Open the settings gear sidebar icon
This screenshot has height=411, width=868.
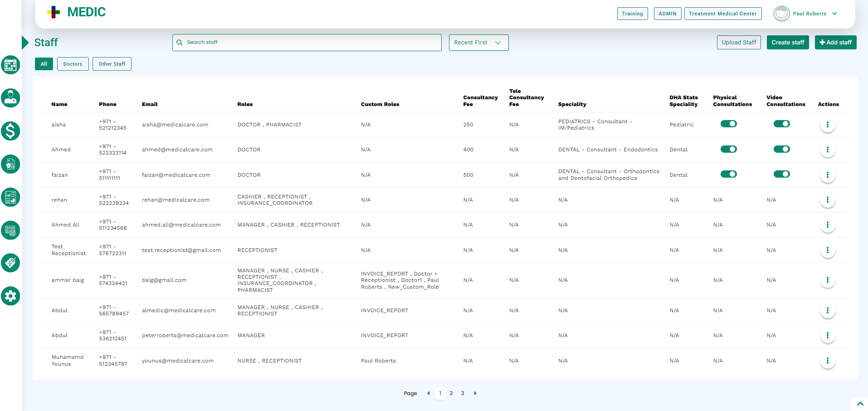10,296
